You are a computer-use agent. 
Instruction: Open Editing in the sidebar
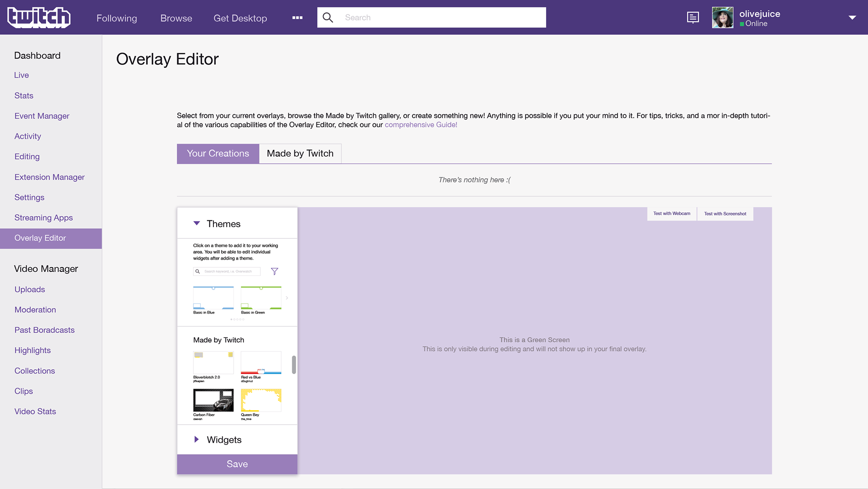click(27, 157)
